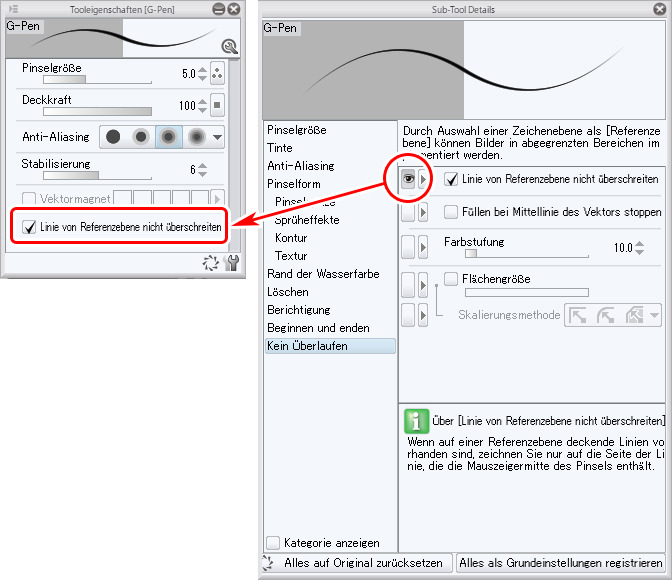672x580 pixels.
Task: Select Berichtigung category
Action: pos(330,310)
